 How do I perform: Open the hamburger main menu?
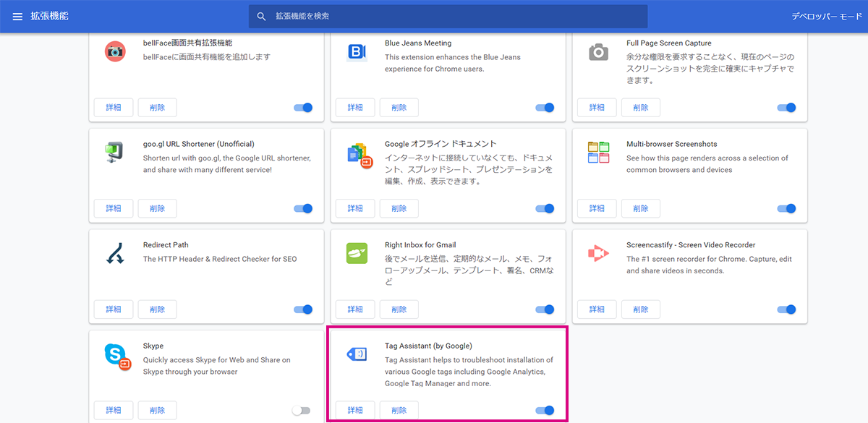(x=17, y=16)
